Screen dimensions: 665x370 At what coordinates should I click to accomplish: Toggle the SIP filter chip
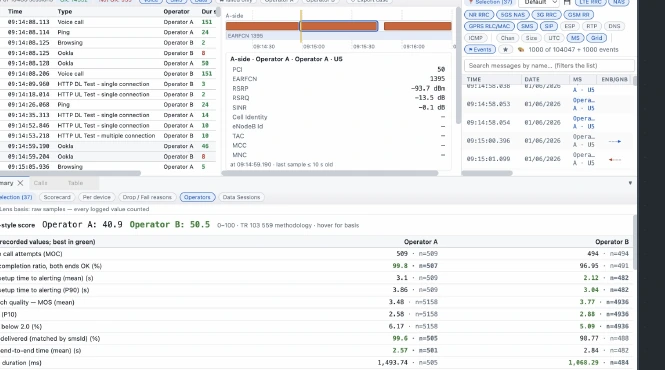coord(549,26)
